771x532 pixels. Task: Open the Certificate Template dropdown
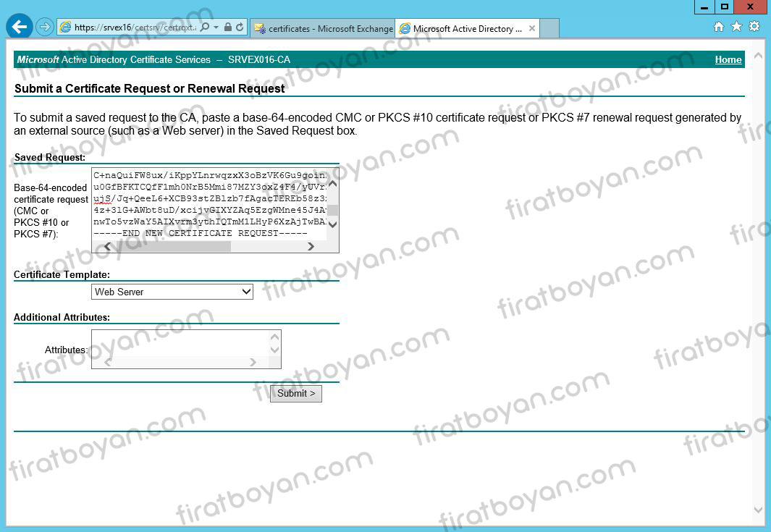(x=172, y=292)
